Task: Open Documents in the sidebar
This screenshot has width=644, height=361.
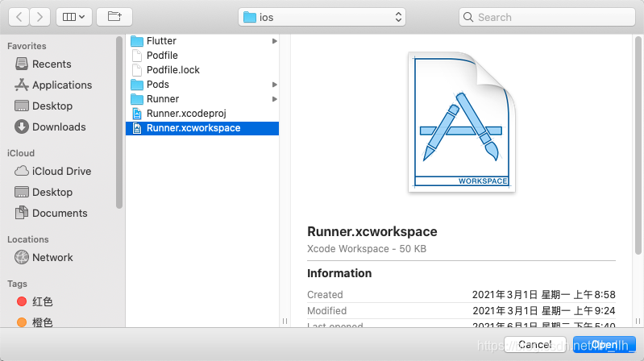Action: (51, 214)
